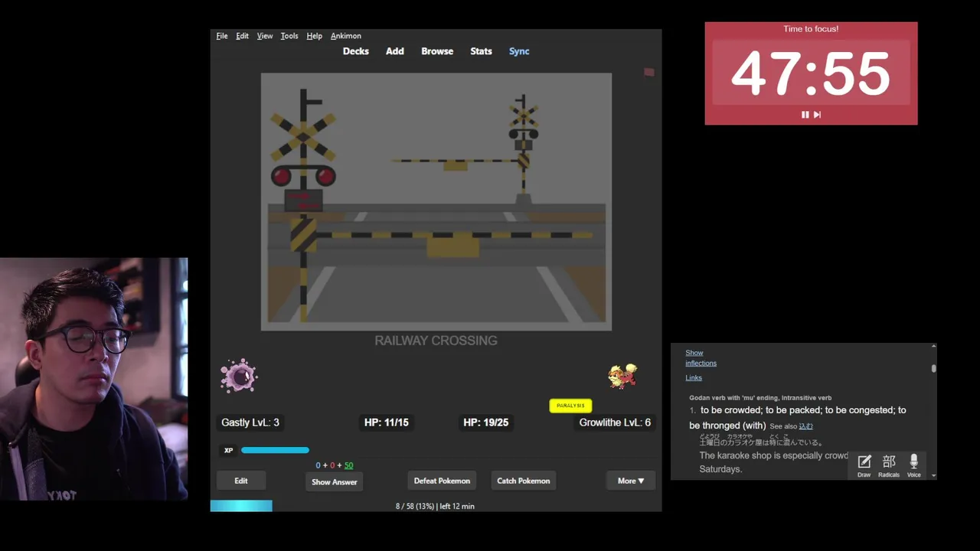Open the File menu
Screen dimensions: 980x551
[x=222, y=36]
